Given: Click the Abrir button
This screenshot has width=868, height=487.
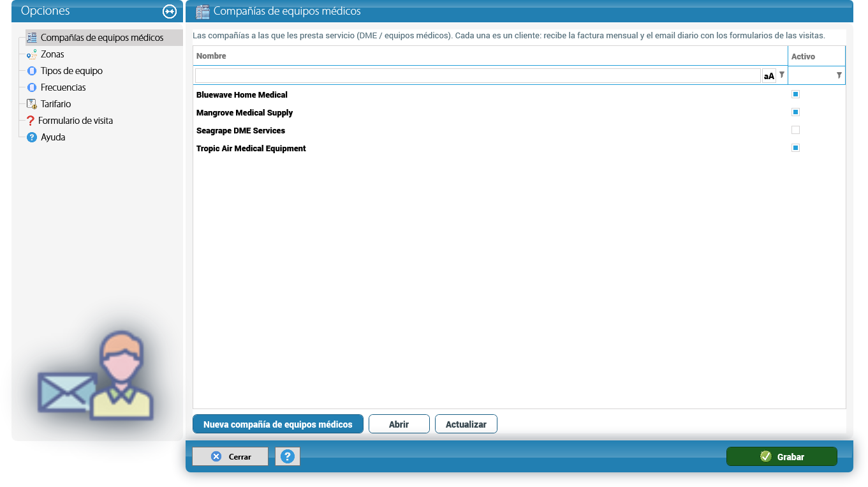Looking at the screenshot, I should (x=399, y=424).
